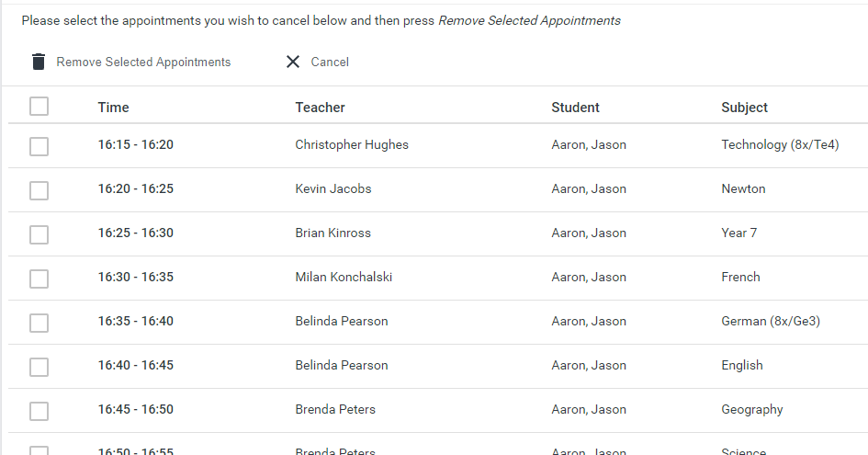The height and width of the screenshot is (455, 868).
Task: Click the Subject column header
Action: click(744, 108)
